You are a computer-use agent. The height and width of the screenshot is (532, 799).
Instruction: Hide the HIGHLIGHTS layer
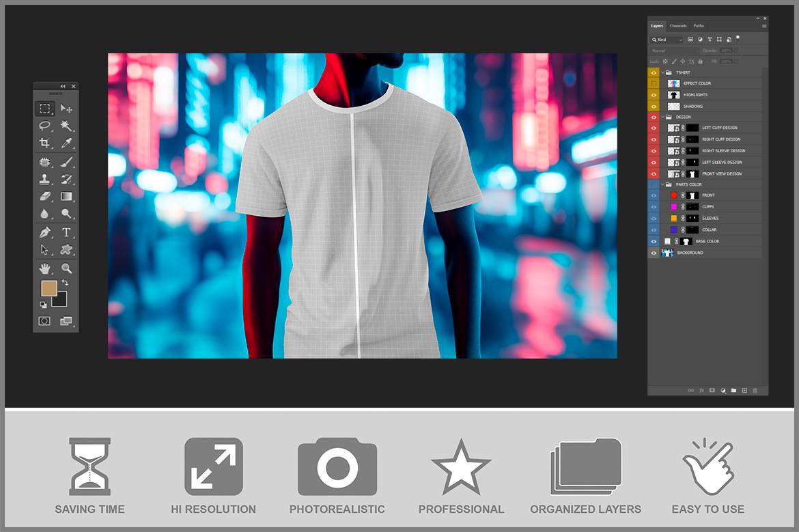(654, 95)
